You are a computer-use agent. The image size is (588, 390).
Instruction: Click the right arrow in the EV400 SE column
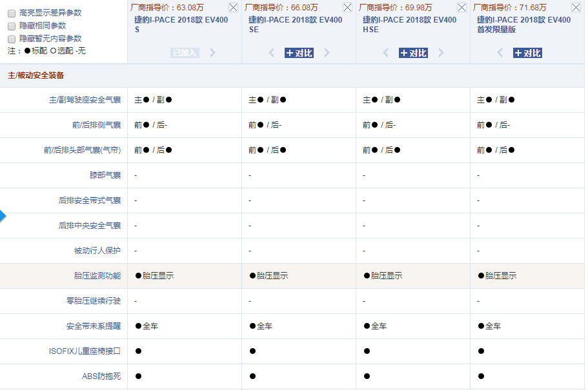(x=327, y=53)
